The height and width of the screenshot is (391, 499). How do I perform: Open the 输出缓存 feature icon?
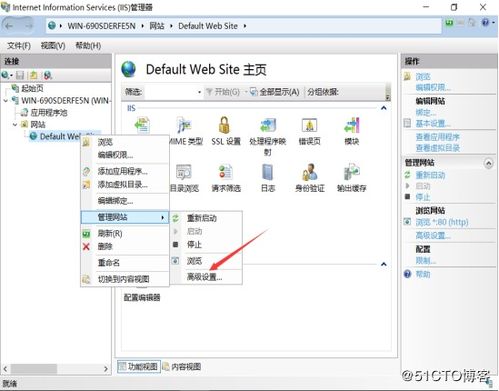coord(352,172)
